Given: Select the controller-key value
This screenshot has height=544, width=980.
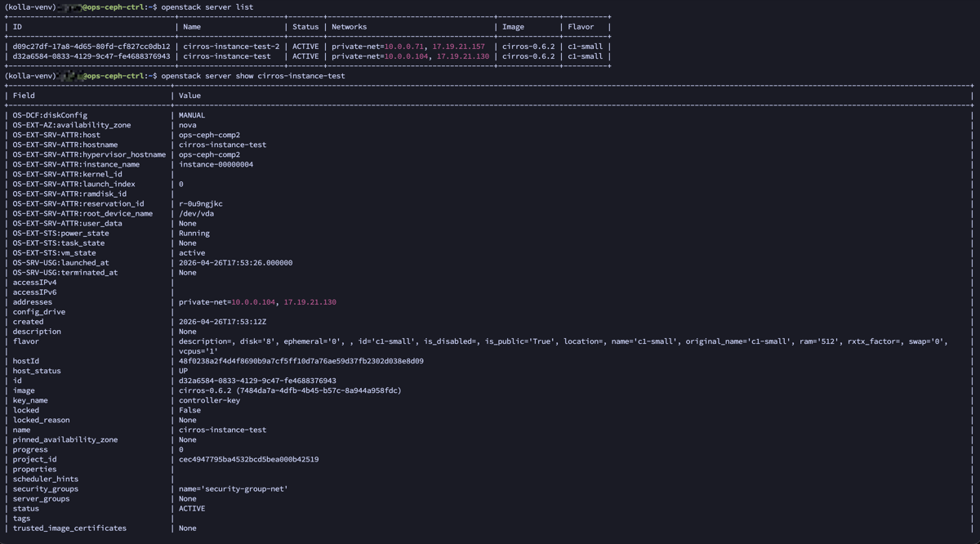Looking at the screenshot, I should (x=210, y=399).
